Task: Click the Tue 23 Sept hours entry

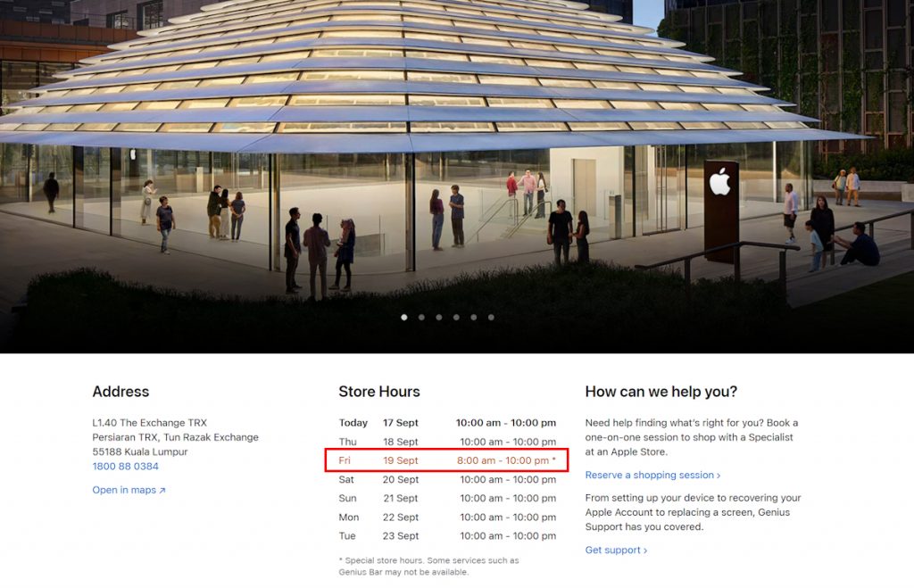Action: [447, 536]
